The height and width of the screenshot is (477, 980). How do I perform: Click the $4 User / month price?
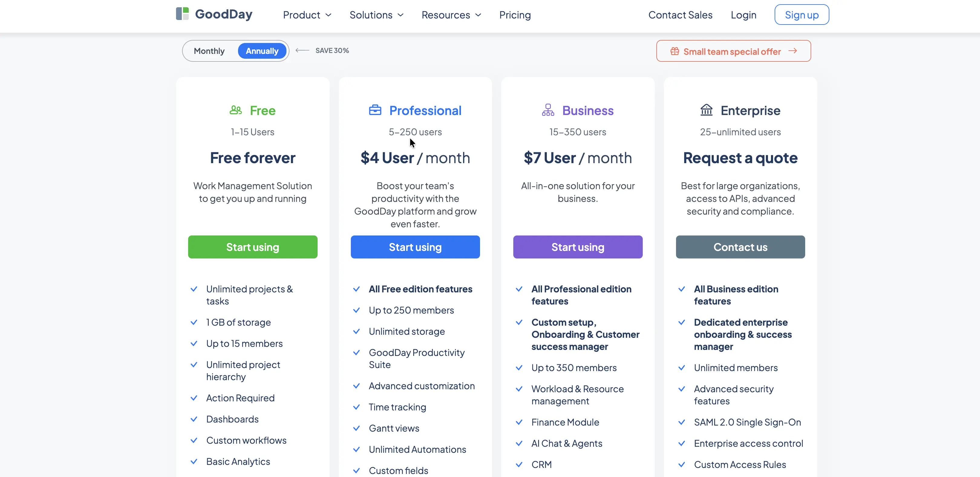pos(415,158)
